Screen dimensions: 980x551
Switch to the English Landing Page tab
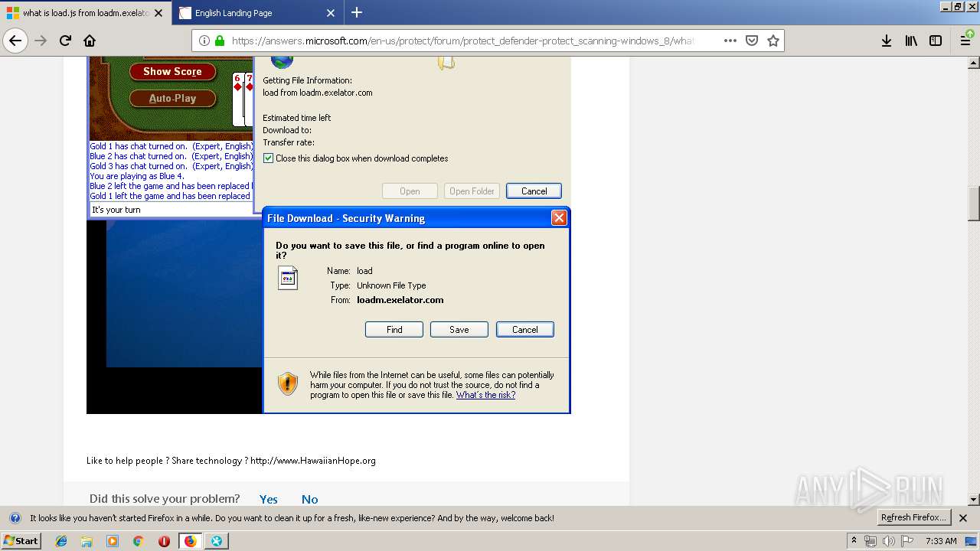click(x=258, y=13)
